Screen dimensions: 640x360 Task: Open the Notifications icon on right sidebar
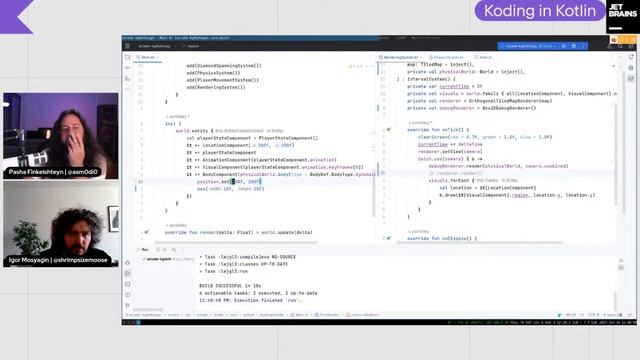(x=631, y=57)
